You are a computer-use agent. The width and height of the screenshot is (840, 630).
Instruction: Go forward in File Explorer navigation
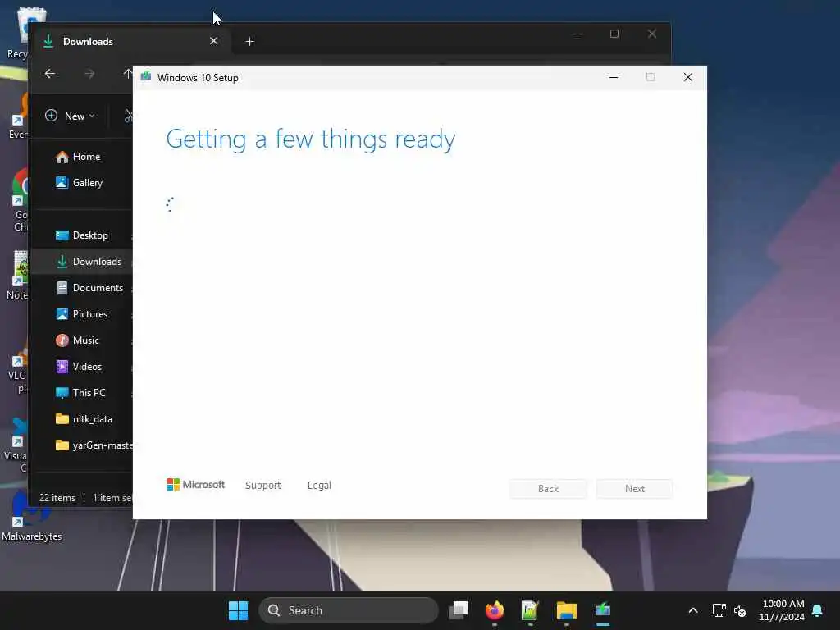pyautogui.click(x=89, y=73)
